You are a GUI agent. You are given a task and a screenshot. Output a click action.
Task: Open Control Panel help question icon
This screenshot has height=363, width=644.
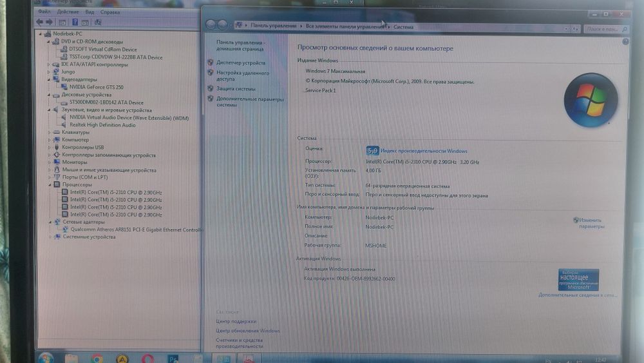pyautogui.click(x=625, y=41)
